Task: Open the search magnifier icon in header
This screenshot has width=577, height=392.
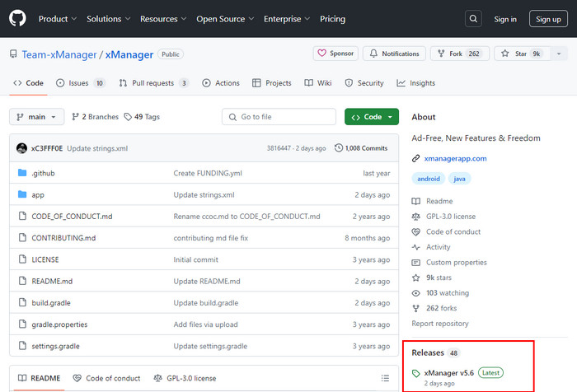Action: click(x=473, y=19)
